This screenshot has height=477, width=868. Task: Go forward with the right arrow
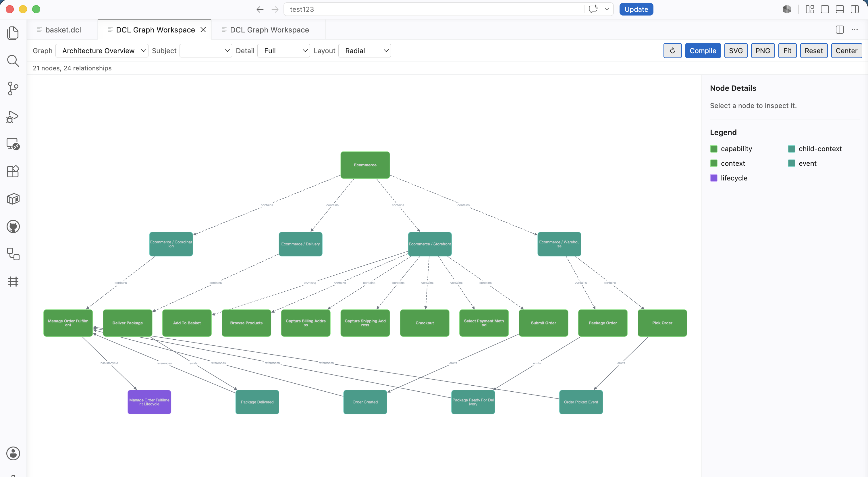coord(275,9)
